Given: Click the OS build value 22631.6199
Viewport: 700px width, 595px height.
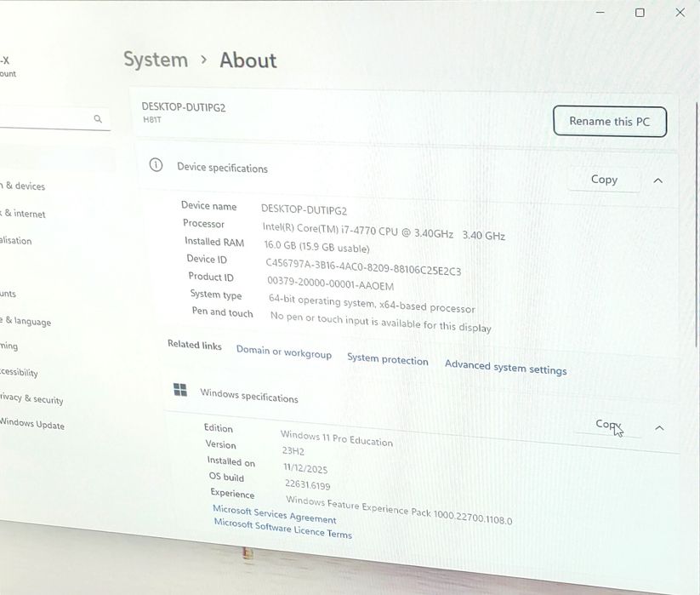Looking at the screenshot, I should 308,484.
